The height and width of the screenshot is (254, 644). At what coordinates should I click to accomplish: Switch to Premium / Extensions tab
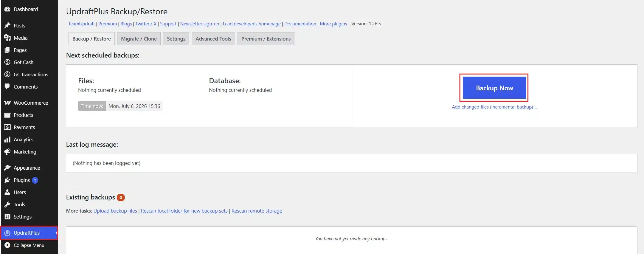266,39
